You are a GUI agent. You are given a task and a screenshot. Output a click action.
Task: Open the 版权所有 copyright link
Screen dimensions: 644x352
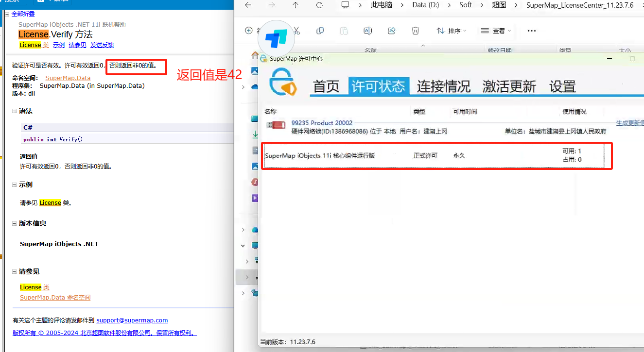tap(104, 333)
